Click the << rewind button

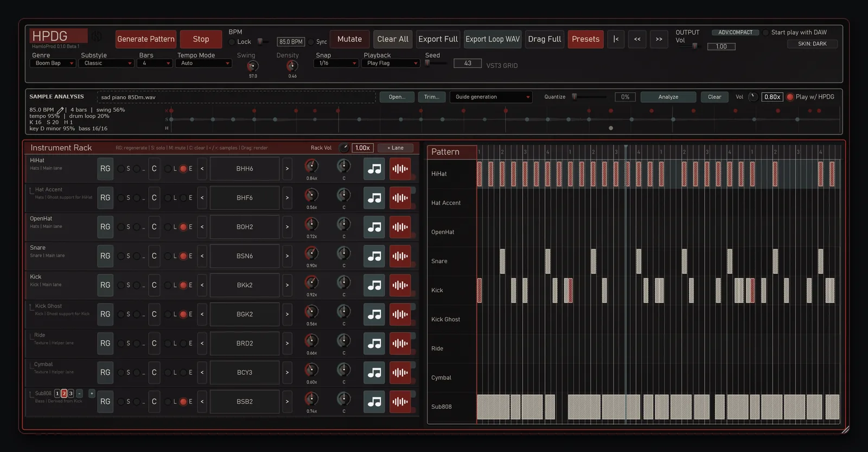[637, 39]
